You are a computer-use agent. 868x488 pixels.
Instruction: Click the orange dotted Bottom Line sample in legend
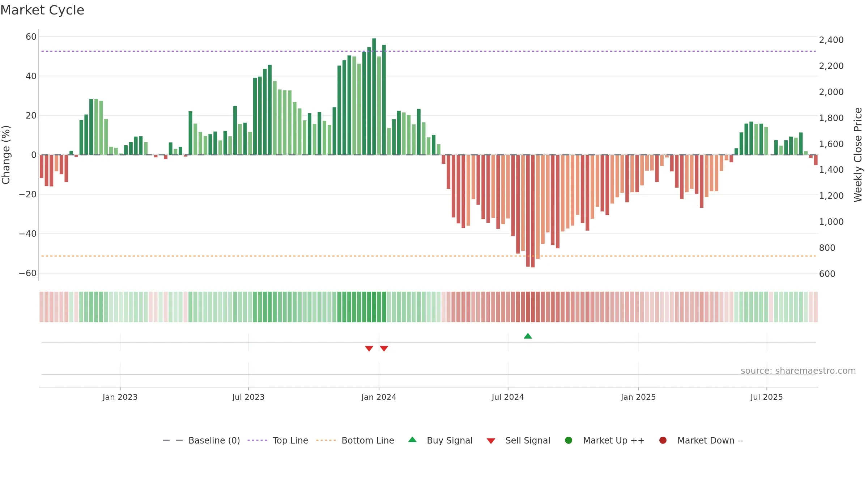pyautogui.click(x=326, y=440)
